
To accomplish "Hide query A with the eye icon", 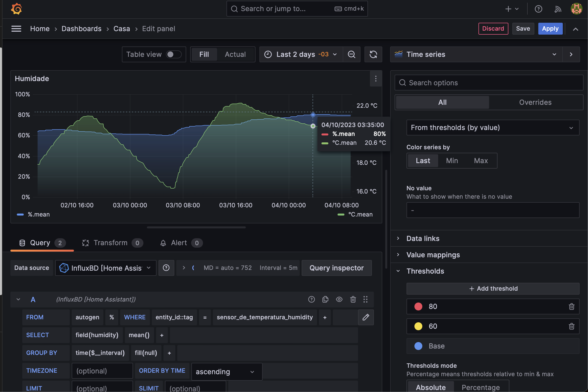I will 339,299.
